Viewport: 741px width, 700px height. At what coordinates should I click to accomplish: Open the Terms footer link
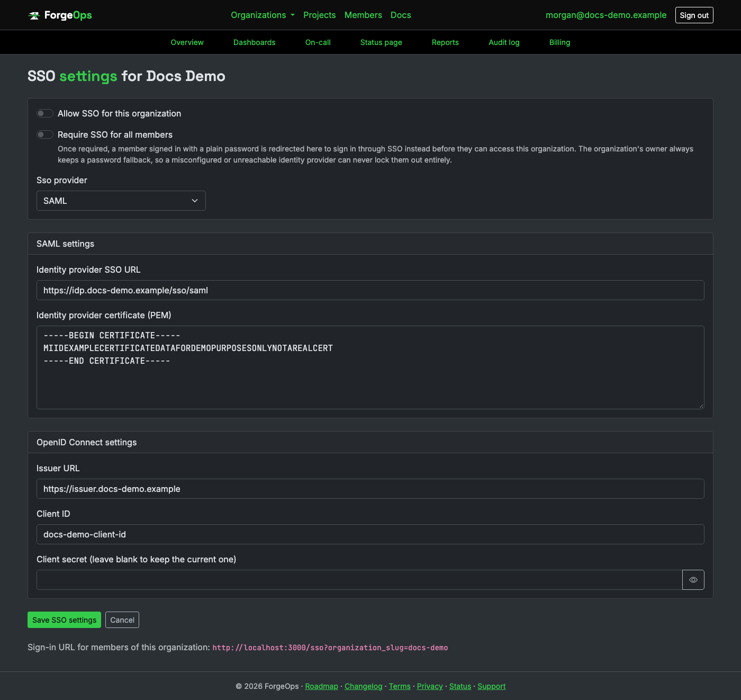400,686
